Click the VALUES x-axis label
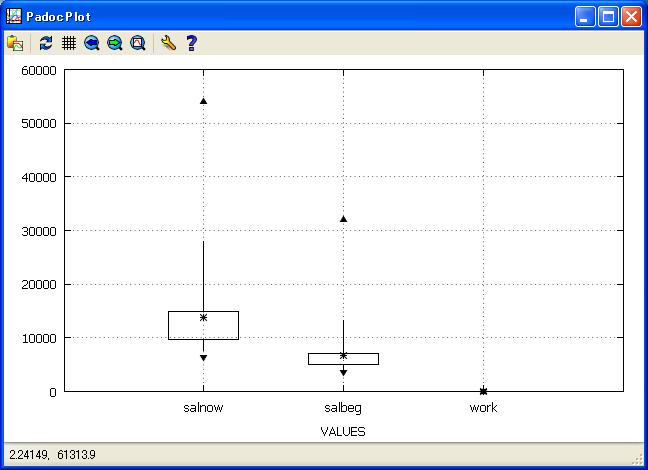The height and width of the screenshot is (470, 648). pos(343,432)
